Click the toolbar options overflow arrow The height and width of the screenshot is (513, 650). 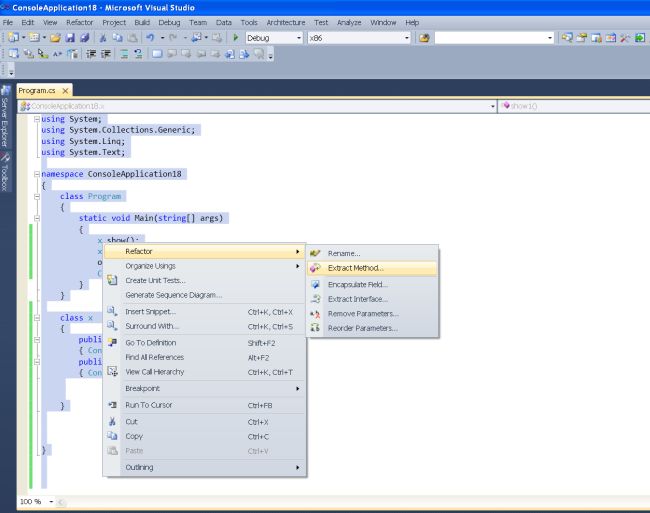(x=270, y=56)
